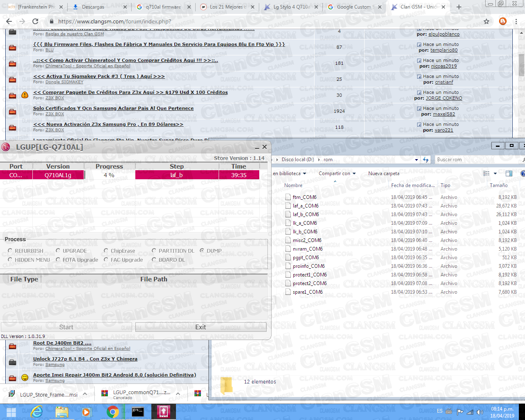Go back to the previous page in Chrome

[9, 21]
